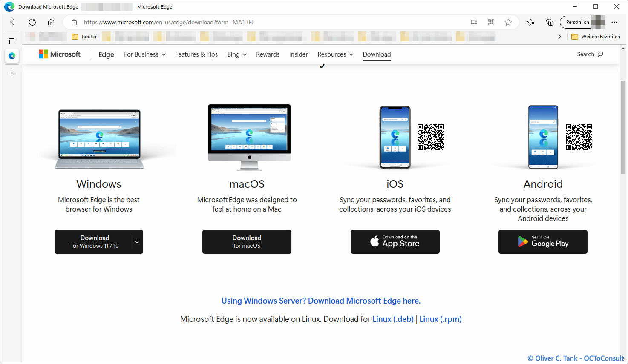Open the Linux (.rpm) download link
The image size is (628, 364).
[441, 319]
